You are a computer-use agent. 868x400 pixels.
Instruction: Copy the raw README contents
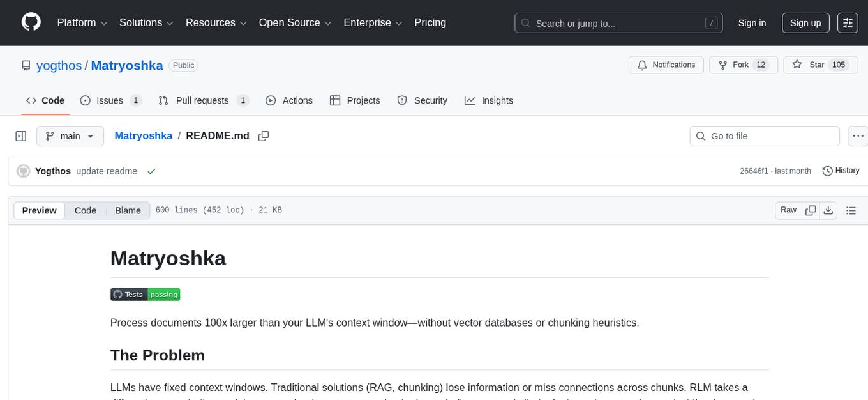[x=811, y=210]
